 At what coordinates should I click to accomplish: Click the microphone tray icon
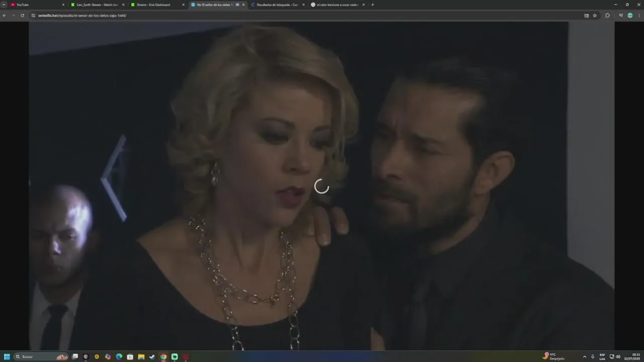pos(593,356)
